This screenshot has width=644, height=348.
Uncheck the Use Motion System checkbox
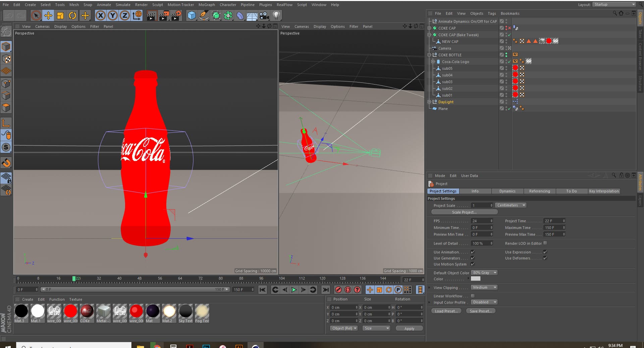(473, 264)
